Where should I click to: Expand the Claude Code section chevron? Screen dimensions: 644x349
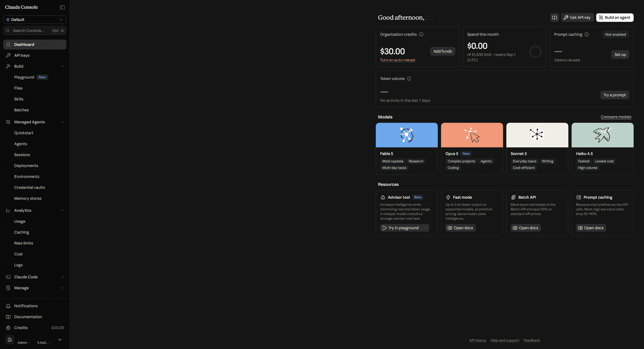tap(62, 277)
